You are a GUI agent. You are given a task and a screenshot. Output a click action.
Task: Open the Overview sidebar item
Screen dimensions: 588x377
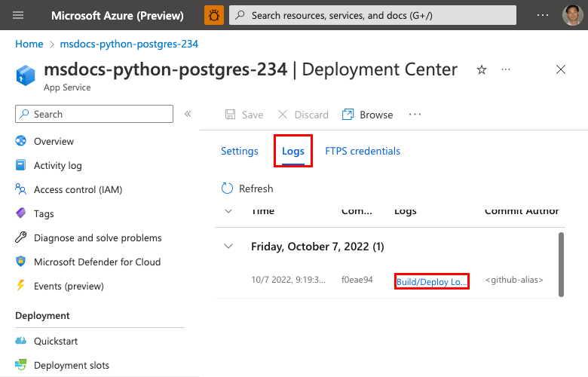(54, 141)
